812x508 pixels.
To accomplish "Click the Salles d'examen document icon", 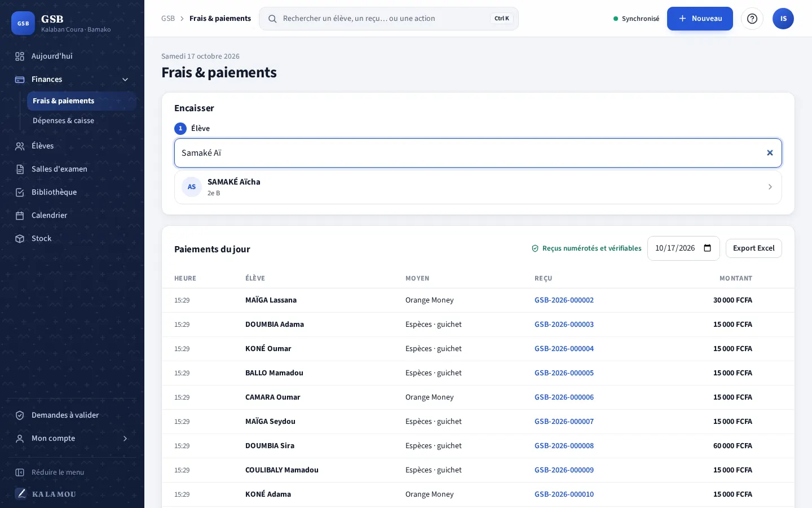I will [x=20, y=169].
